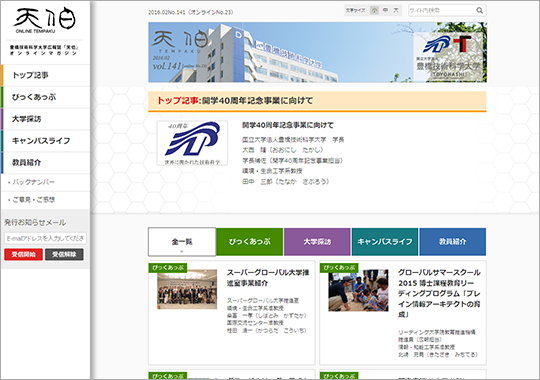Select green ぴっくあっぷ tab
The image size is (540, 380).
click(250, 242)
